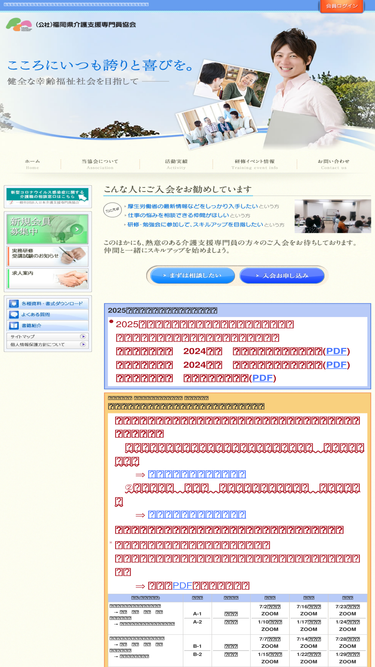
Task: Open the first 2024 PDF link
Action: tap(337, 351)
